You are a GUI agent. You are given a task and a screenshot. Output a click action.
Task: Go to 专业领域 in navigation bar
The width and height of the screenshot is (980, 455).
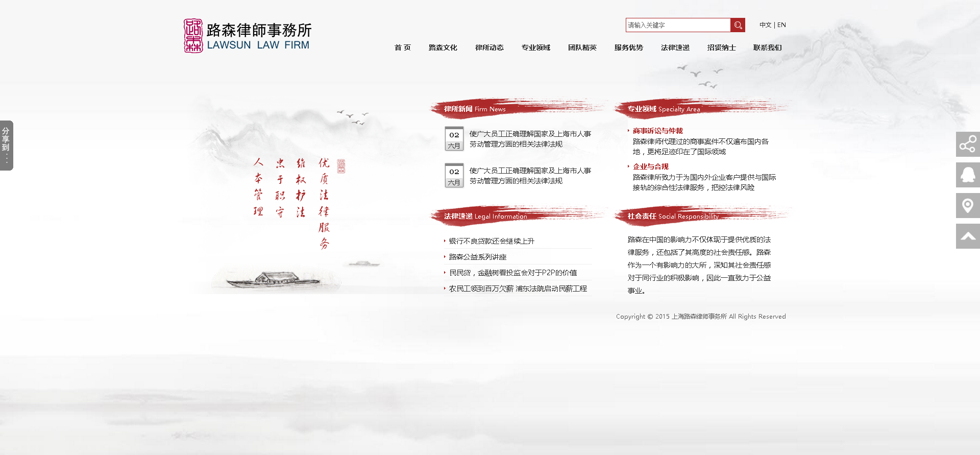click(535, 47)
